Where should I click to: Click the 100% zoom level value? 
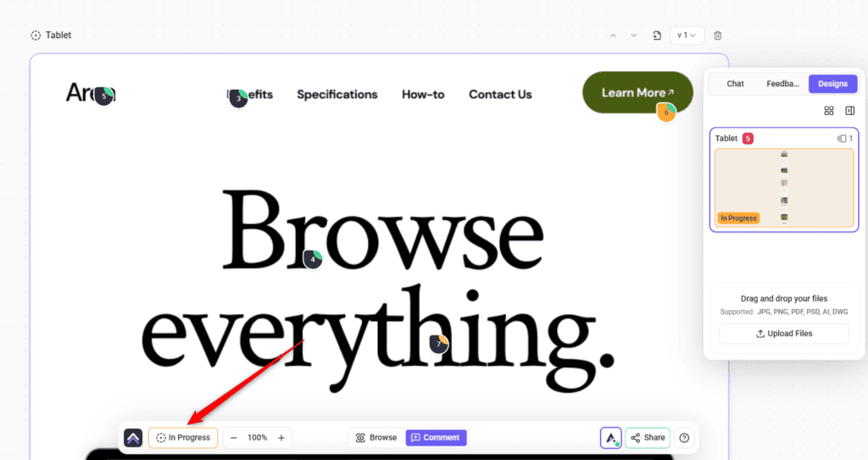258,438
